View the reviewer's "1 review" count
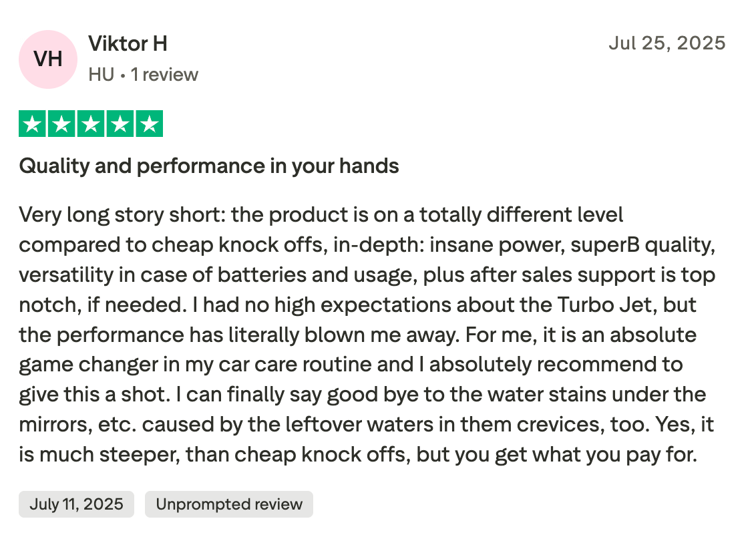756x541 pixels. point(164,74)
